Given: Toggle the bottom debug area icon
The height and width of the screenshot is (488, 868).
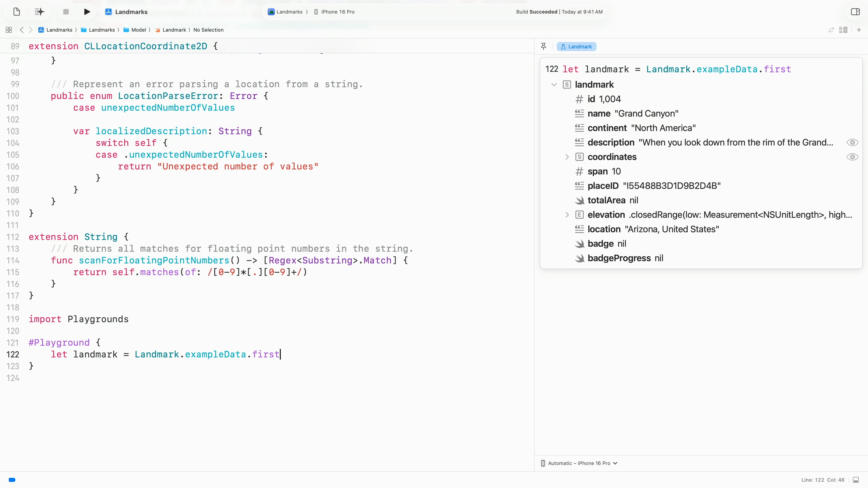Looking at the screenshot, I should 856,480.
